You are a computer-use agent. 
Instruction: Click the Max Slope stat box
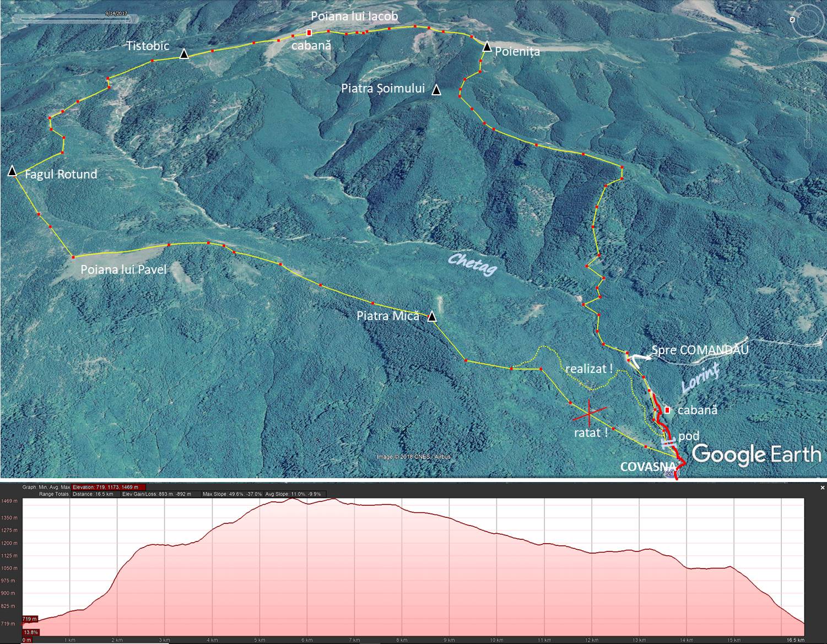click(x=232, y=494)
